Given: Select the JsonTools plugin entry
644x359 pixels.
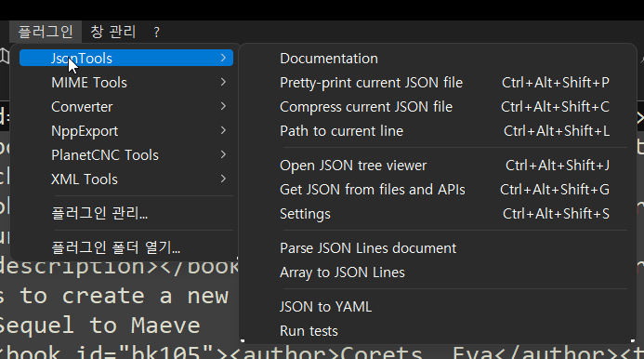Looking at the screenshot, I should [x=126, y=58].
